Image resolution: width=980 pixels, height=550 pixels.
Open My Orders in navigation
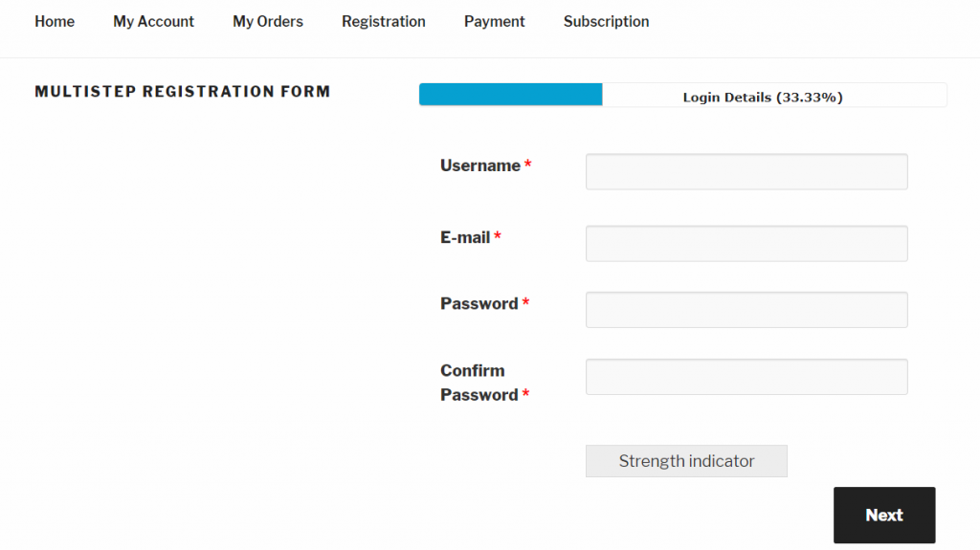point(268,21)
